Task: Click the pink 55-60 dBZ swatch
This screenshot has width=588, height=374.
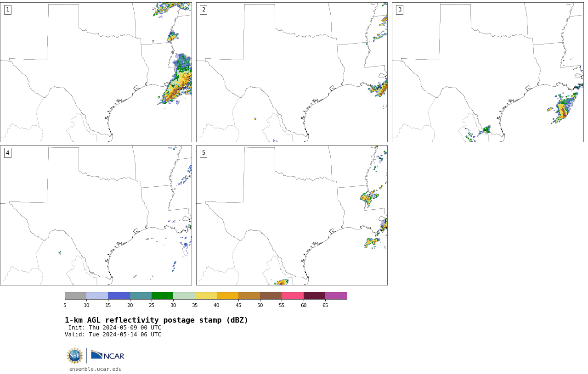Action: (x=293, y=296)
